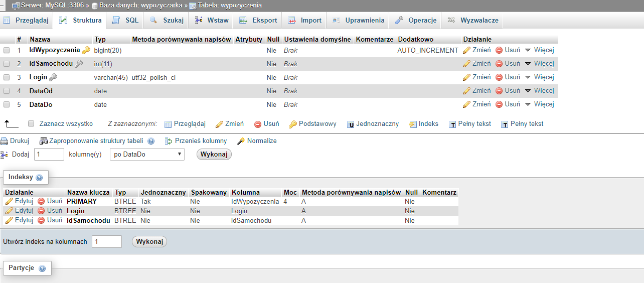
Task: Expand Więcej menu for DataOd row
Action: pos(539,91)
